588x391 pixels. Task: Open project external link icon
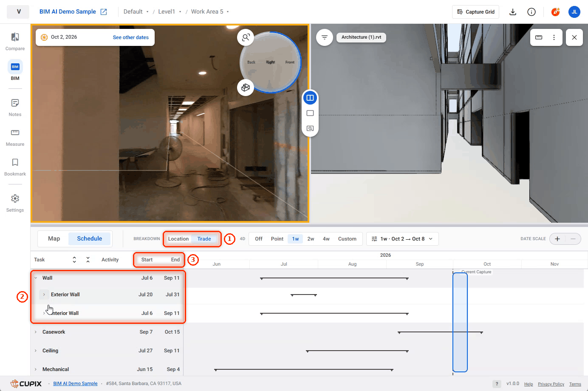pyautogui.click(x=104, y=12)
